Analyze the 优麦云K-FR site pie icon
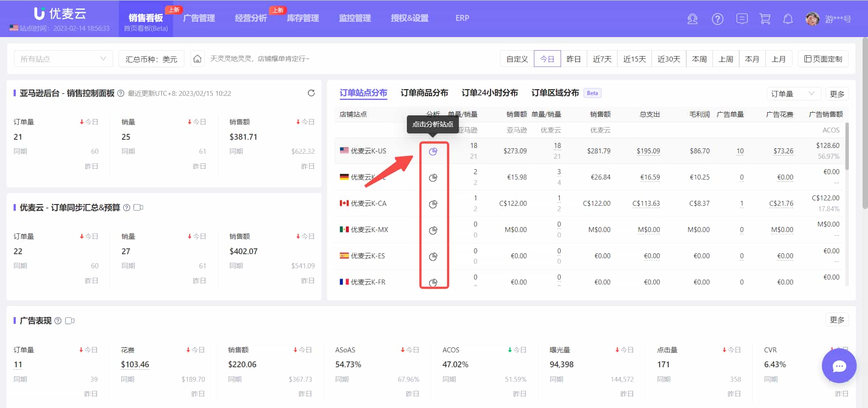868x408 pixels. [x=433, y=282]
